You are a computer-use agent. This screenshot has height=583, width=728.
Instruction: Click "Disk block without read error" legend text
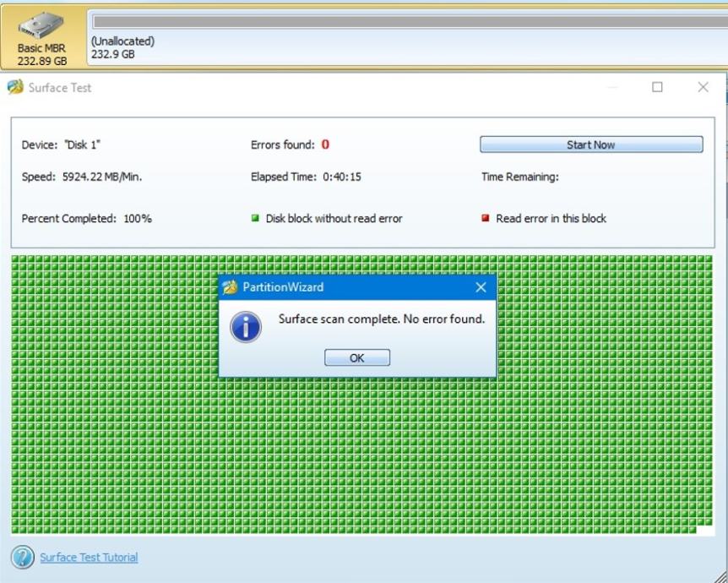[334, 218]
